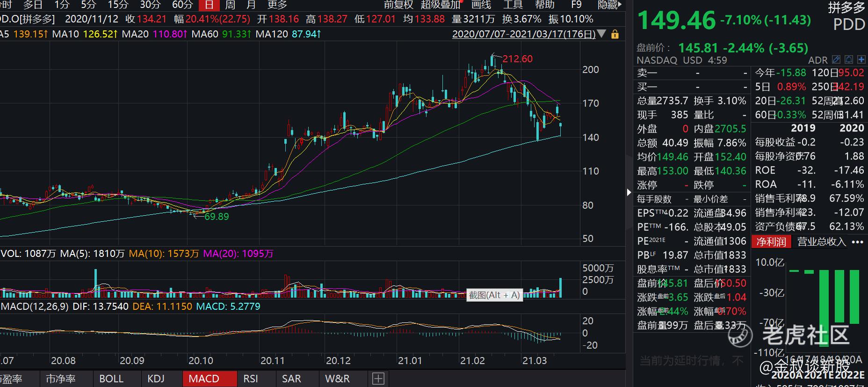The height and width of the screenshot is (387, 868).
Task: Click the date range 2020/07/07-2021/03/17 link
Action: click(524, 34)
